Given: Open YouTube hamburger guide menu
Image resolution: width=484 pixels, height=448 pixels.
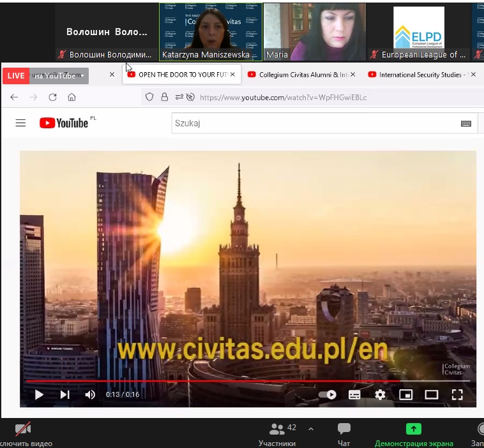Looking at the screenshot, I should (x=20, y=123).
